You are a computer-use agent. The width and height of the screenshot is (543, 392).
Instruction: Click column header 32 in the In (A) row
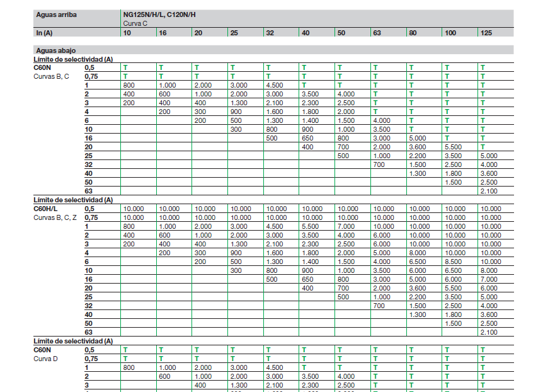(270, 32)
